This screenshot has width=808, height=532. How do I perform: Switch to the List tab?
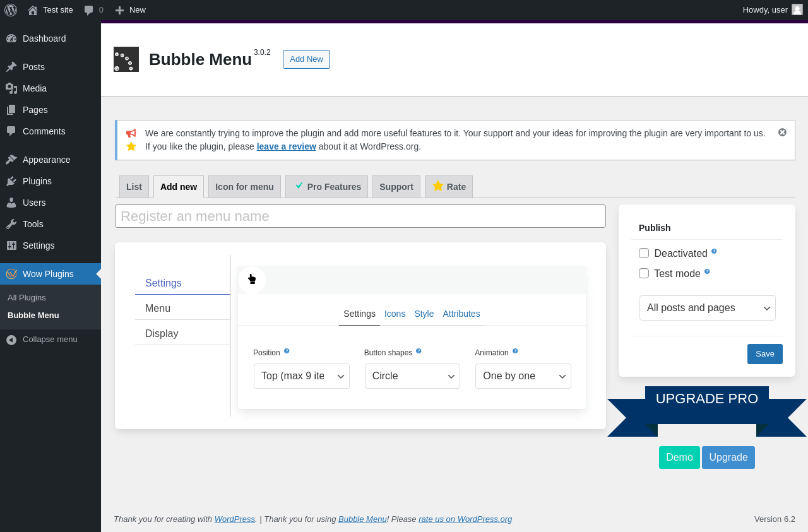[x=134, y=187]
